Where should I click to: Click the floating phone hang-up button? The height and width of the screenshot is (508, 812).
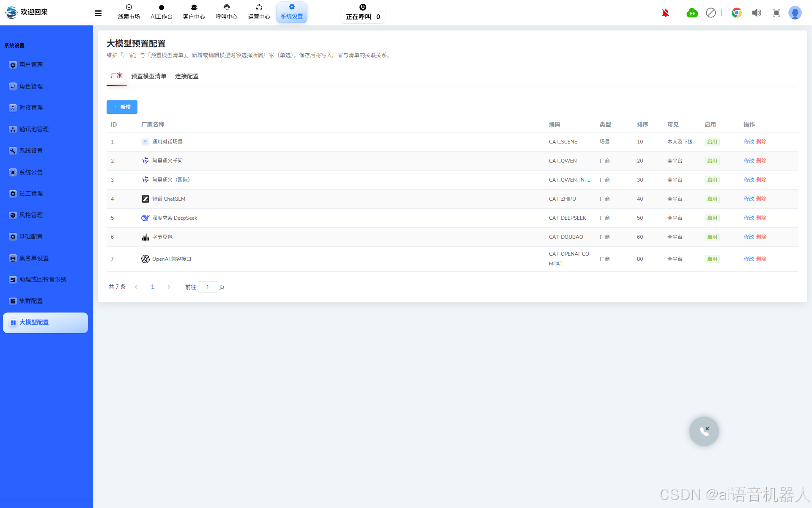point(704,431)
